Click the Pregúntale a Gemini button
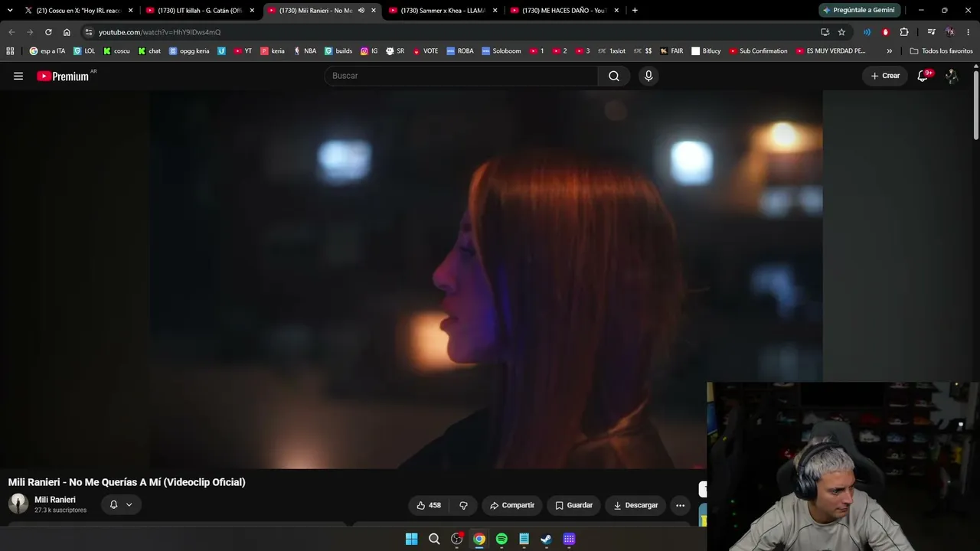The image size is (980, 551). click(x=858, y=10)
